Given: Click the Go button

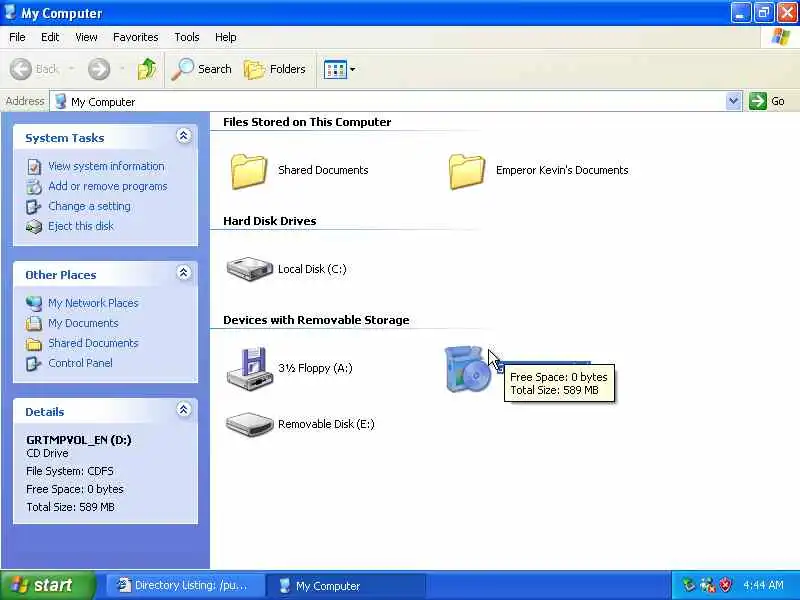Looking at the screenshot, I should tap(767, 101).
